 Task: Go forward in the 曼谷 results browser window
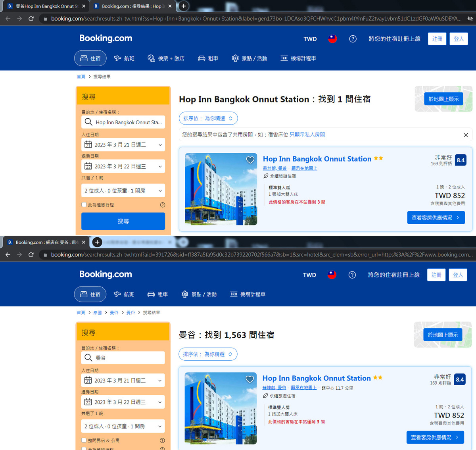pos(19,255)
